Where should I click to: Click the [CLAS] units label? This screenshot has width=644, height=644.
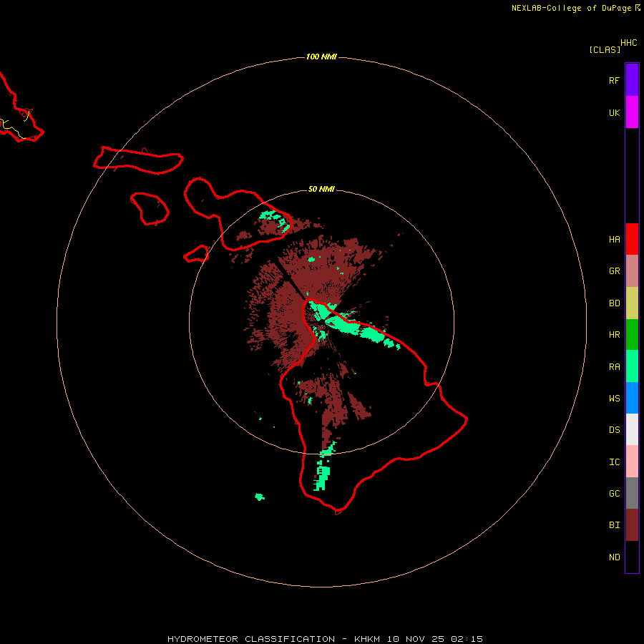click(x=605, y=49)
